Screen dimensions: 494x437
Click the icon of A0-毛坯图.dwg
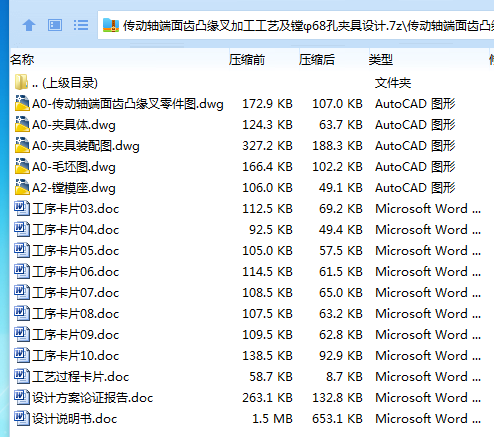point(22,166)
